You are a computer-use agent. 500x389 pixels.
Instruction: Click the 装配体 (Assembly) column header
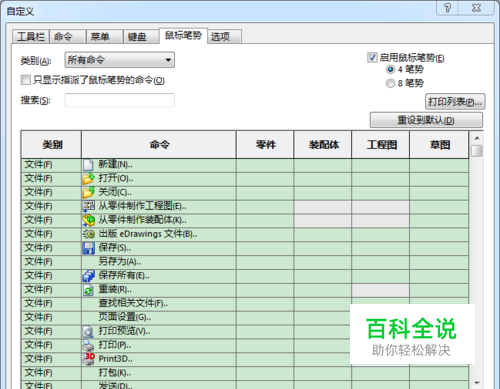point(323,145)
